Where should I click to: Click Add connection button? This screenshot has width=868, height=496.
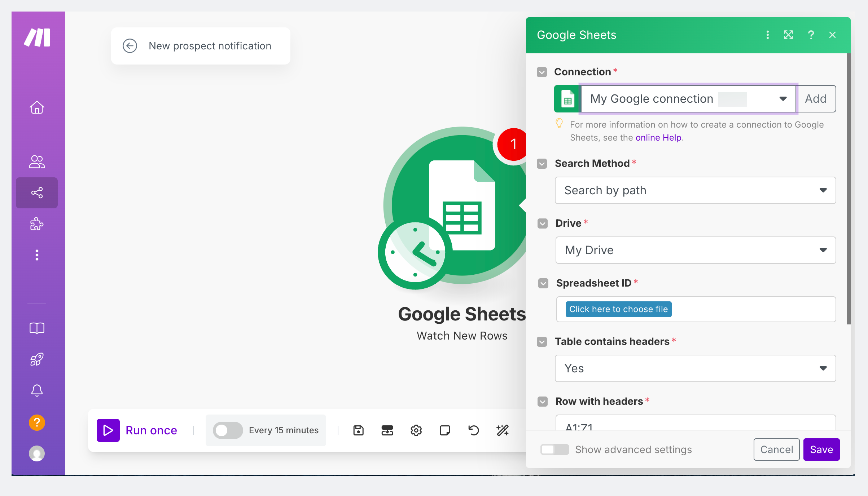tap(816, 99)
